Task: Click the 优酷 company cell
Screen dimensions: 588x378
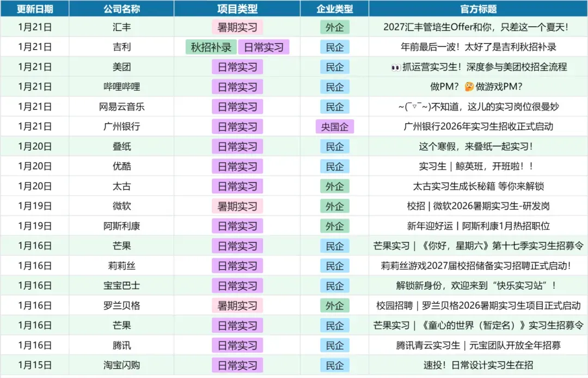Action: [x=121, y=166]
